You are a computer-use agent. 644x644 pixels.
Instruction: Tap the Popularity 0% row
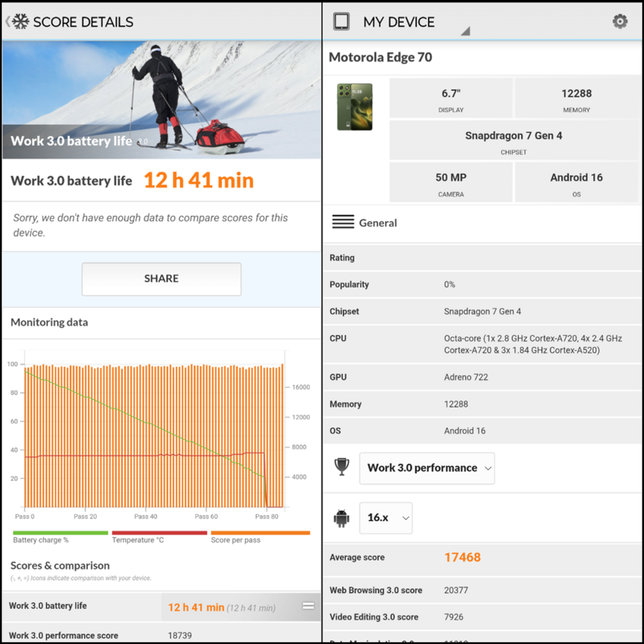(x=482, y=284)
